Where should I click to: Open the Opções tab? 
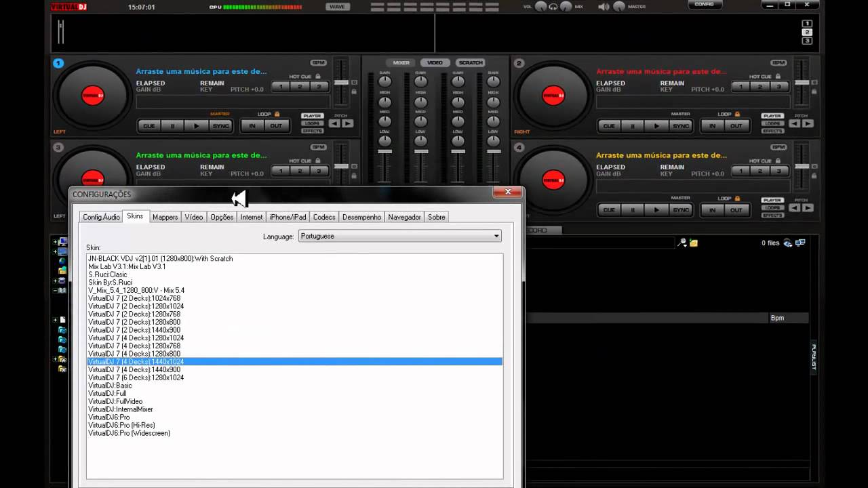pos(222,217)
